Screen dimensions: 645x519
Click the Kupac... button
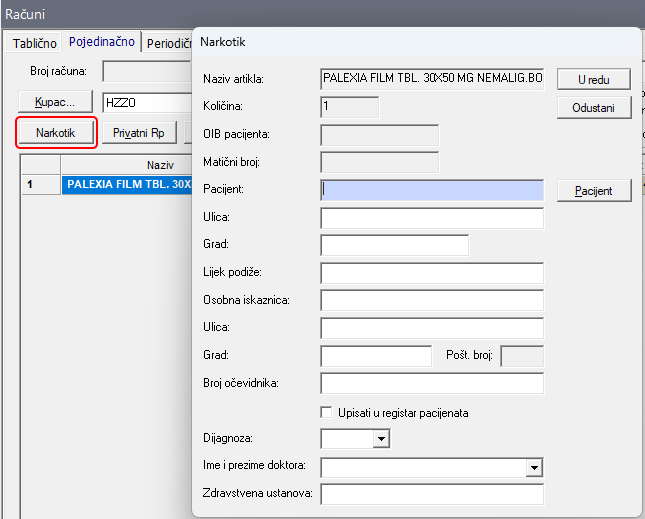[x=55, y=102]
